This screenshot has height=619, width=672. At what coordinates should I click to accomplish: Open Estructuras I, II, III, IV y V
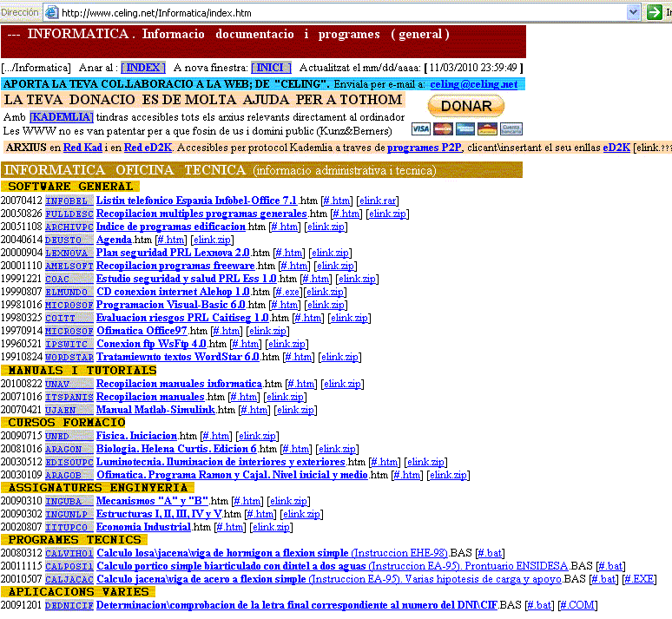pos(159,514)
